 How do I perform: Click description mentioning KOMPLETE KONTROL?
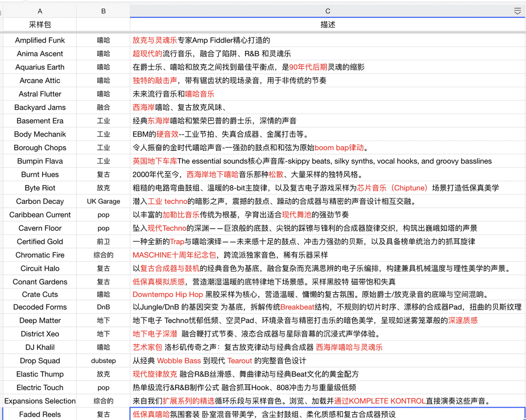pos(328,401)
